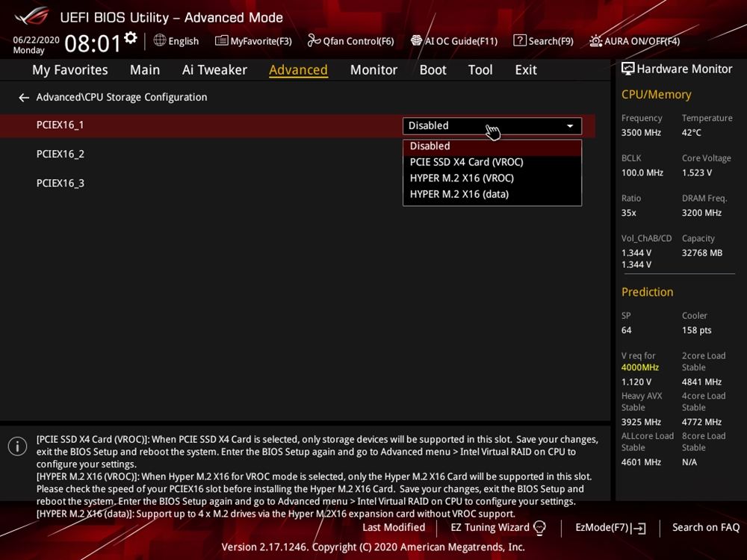
Task: Go back using the left arrow
Action: click(24, 98)
